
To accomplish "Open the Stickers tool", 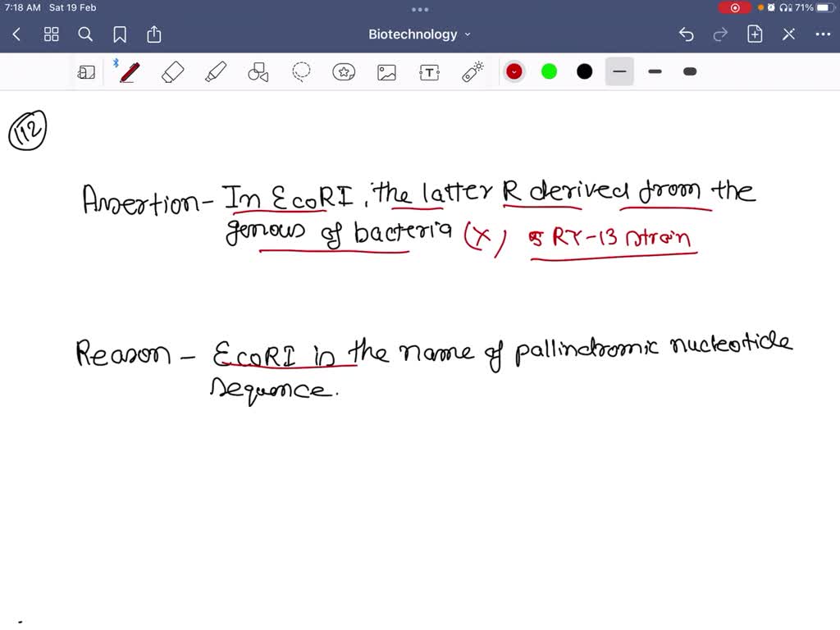I will pos(344,71).
